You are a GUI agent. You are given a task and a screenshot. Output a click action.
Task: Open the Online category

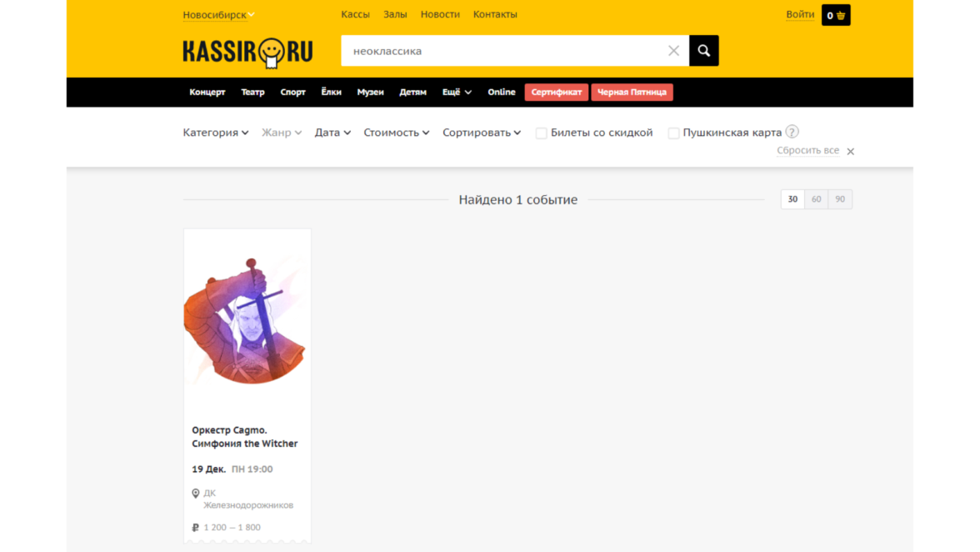502,92
